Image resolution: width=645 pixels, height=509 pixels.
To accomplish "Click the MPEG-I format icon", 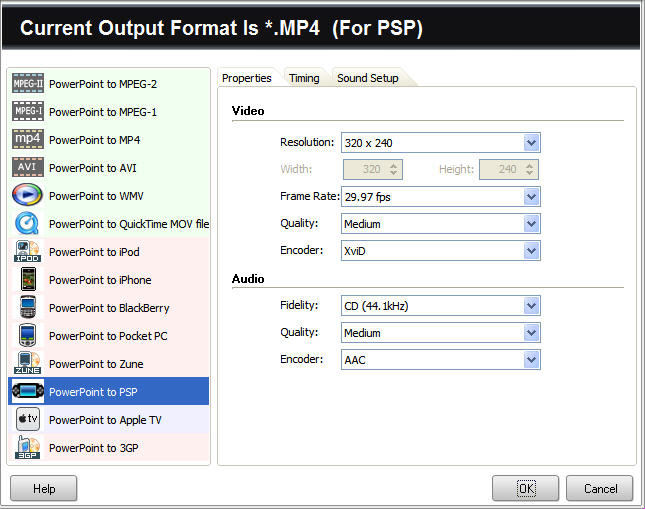I will (28, 111).
